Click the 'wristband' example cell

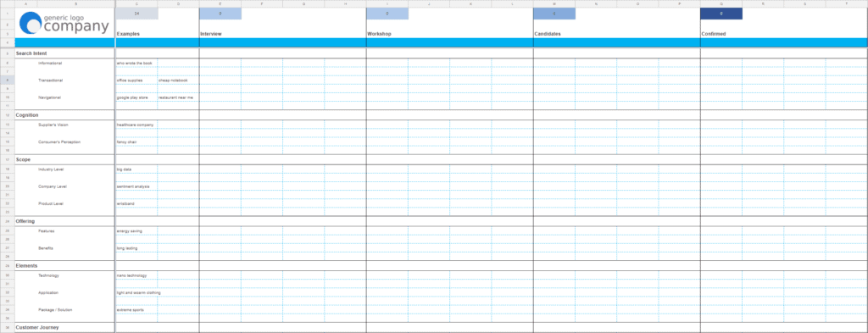pos(136,203)
